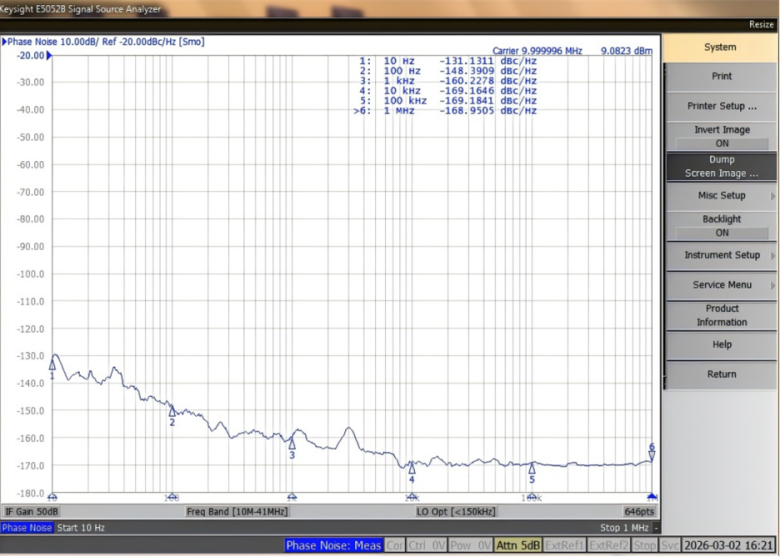
Task: Select marker 1 triangle on trace
Action: [52, 365]
